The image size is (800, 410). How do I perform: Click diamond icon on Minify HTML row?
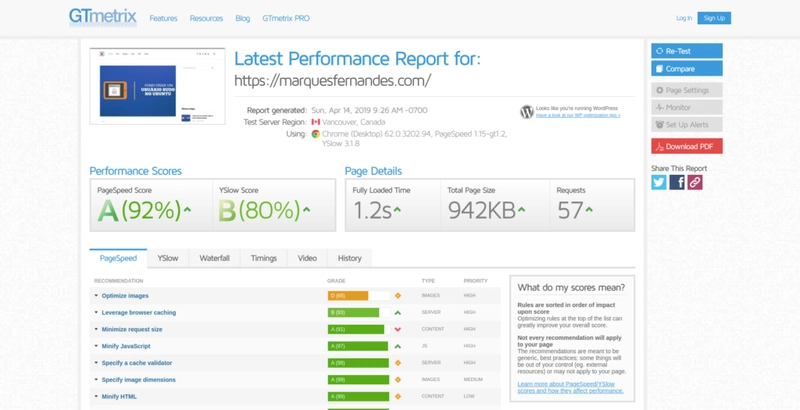398,397
